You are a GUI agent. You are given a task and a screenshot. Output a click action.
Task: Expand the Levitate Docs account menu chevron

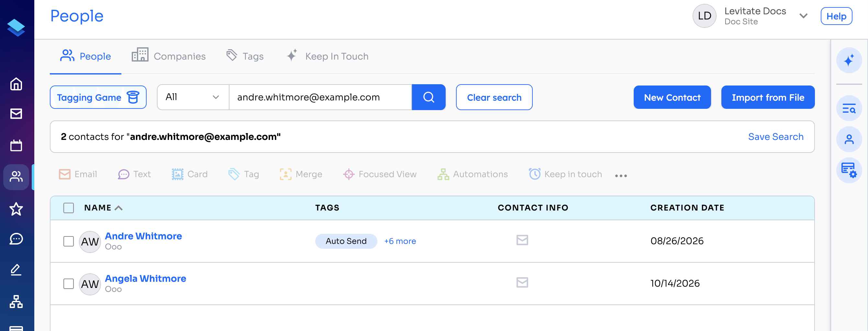click(x=803, y=16)
